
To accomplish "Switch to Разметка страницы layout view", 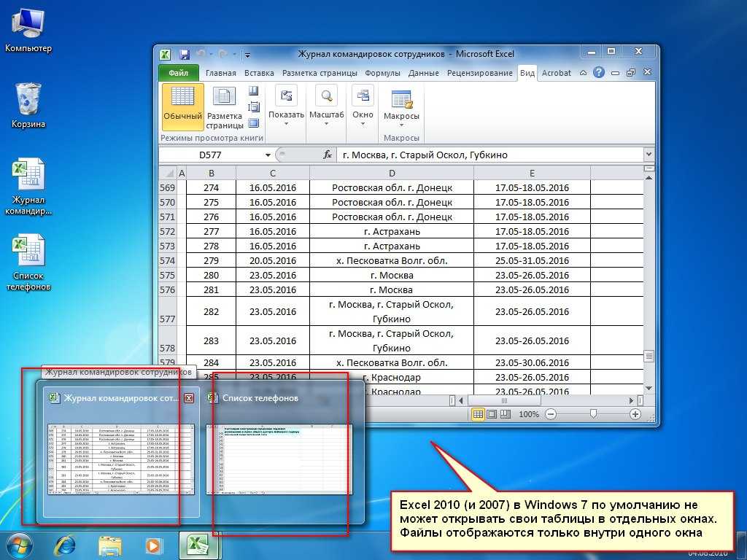I will click(x=225, y=106).
